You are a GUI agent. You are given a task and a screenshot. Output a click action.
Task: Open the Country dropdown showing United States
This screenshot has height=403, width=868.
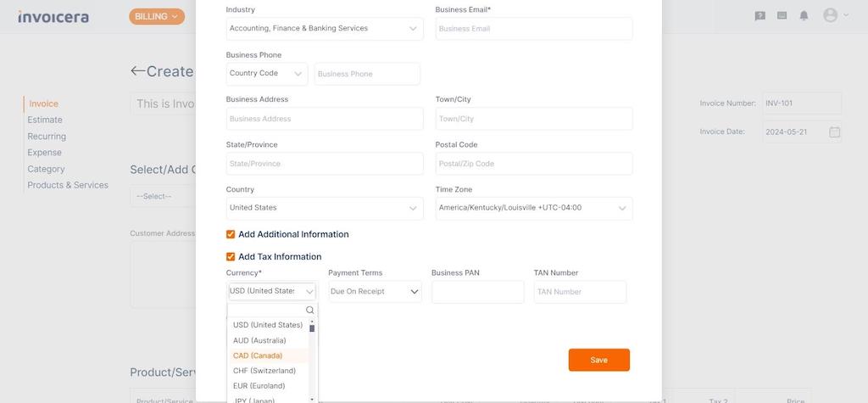[325, 208]
